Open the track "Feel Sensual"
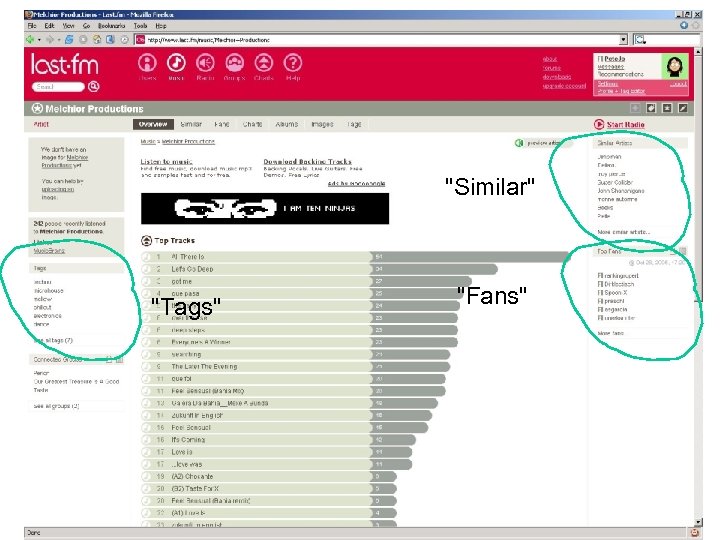 click(x=191, y=428)
